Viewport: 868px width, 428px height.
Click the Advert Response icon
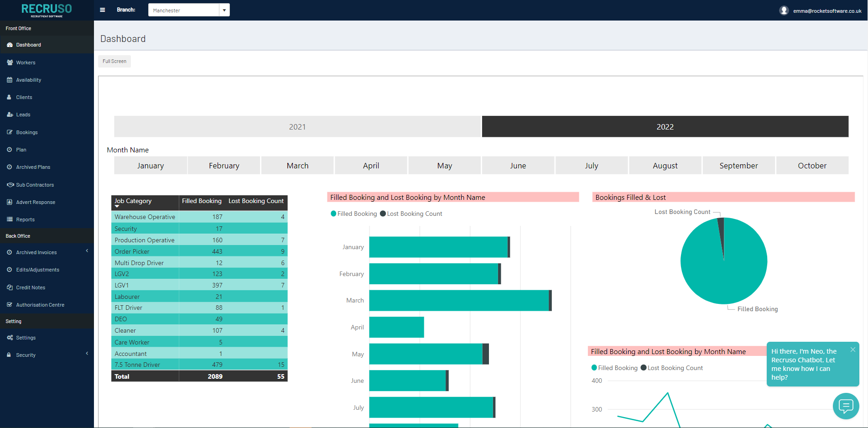pos(10,202)
